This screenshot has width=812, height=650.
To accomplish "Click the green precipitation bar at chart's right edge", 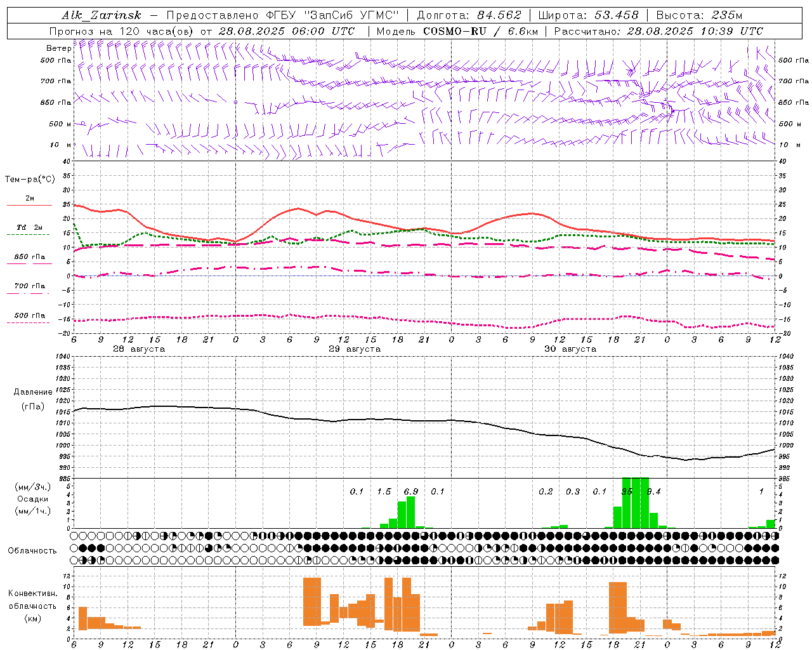I will point(770,524).
